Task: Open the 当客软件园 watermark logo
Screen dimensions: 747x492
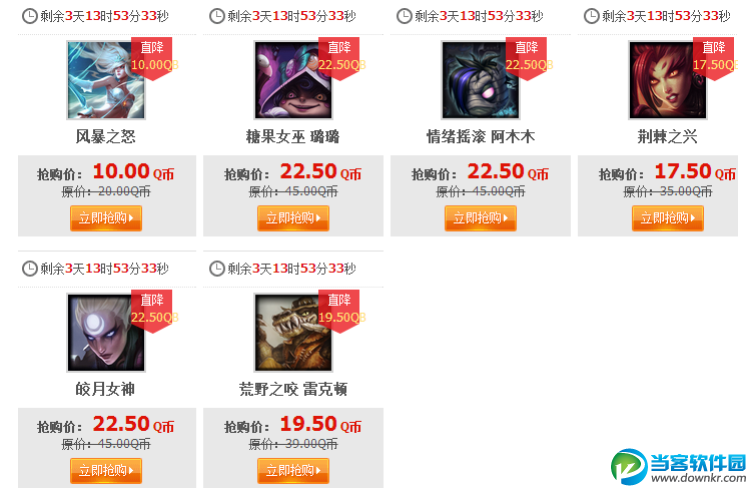Action: [678, 467]
